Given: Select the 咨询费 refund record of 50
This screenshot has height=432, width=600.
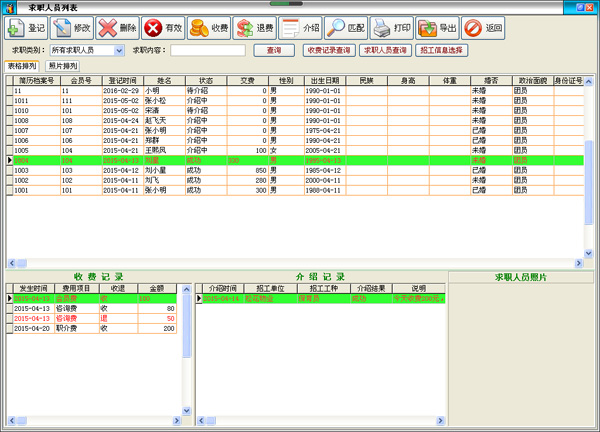Looking at the screenshot, I should tap(91, 318).
